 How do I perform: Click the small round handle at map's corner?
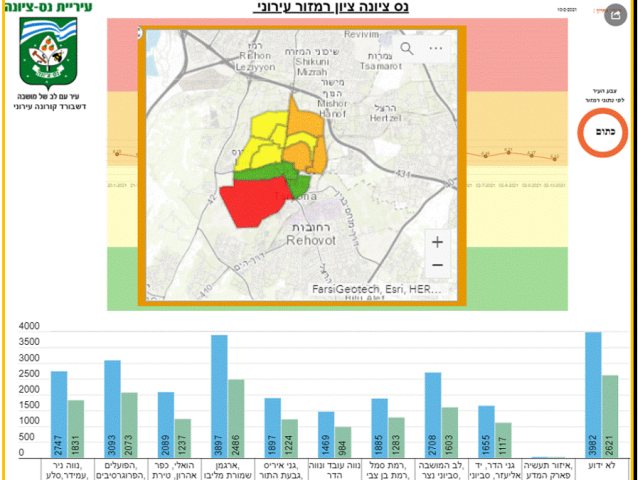click(x=139, y=32)
